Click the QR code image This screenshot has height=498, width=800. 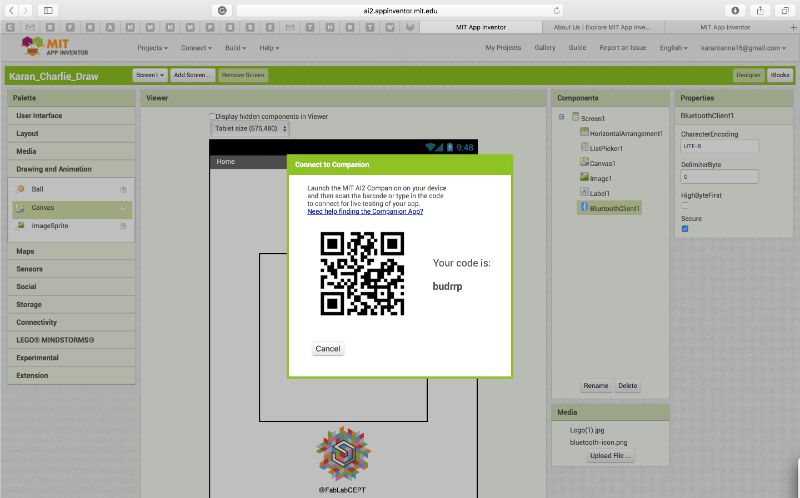[x=362, y=274]
